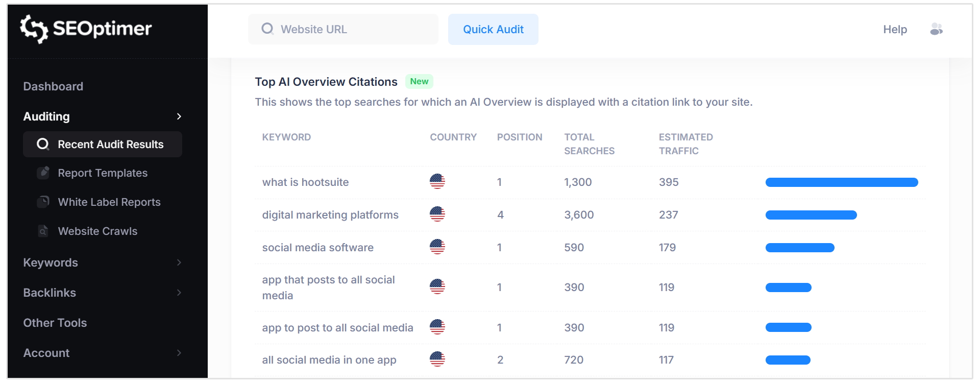Open the Dashboard menu item

click(x=53, y=86)
